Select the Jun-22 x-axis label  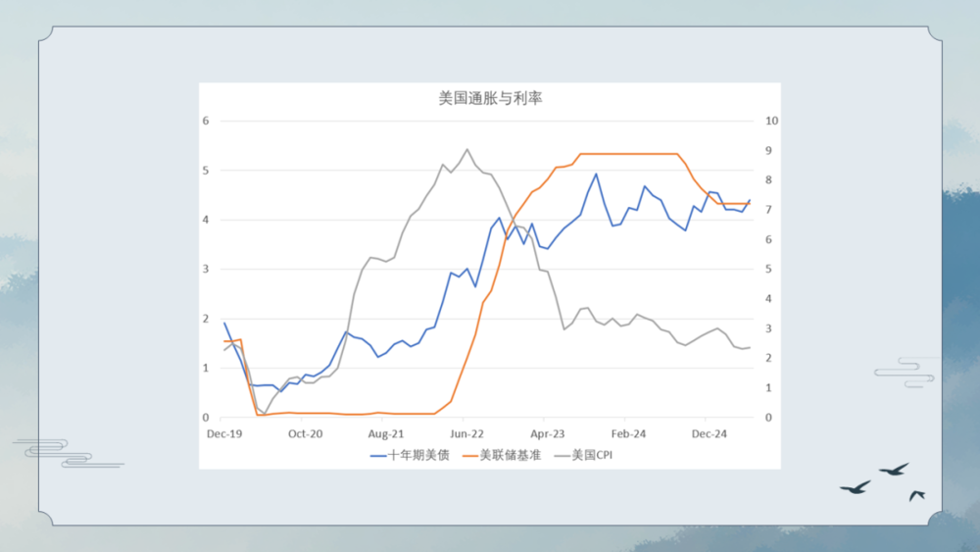coord(466,432)
